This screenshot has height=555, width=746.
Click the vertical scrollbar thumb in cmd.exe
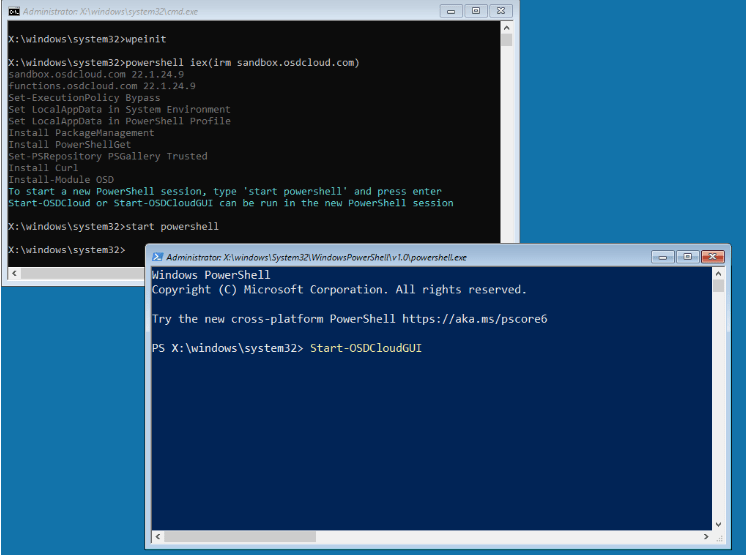[506, 39]
